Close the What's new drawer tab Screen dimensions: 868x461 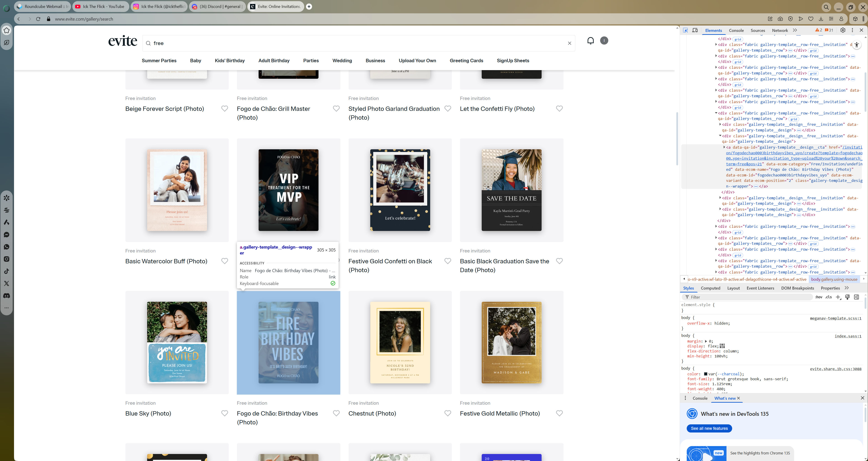[738, 398]
